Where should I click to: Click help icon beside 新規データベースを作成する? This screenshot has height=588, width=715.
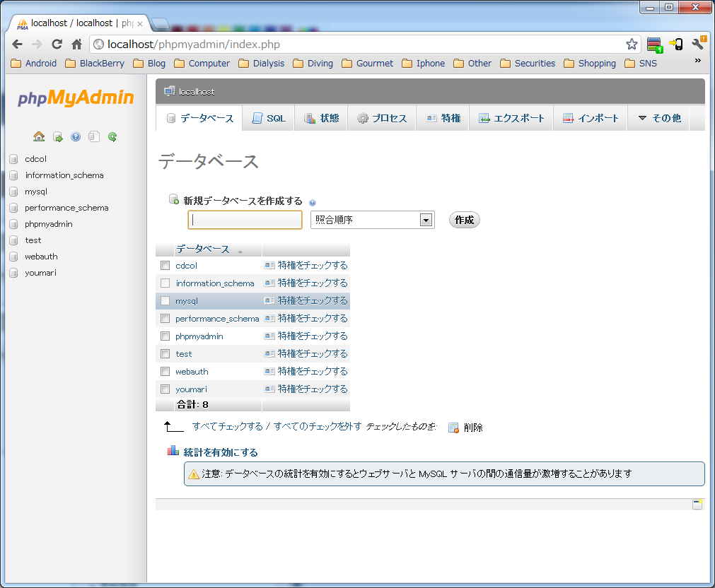(x=313, y=203)
